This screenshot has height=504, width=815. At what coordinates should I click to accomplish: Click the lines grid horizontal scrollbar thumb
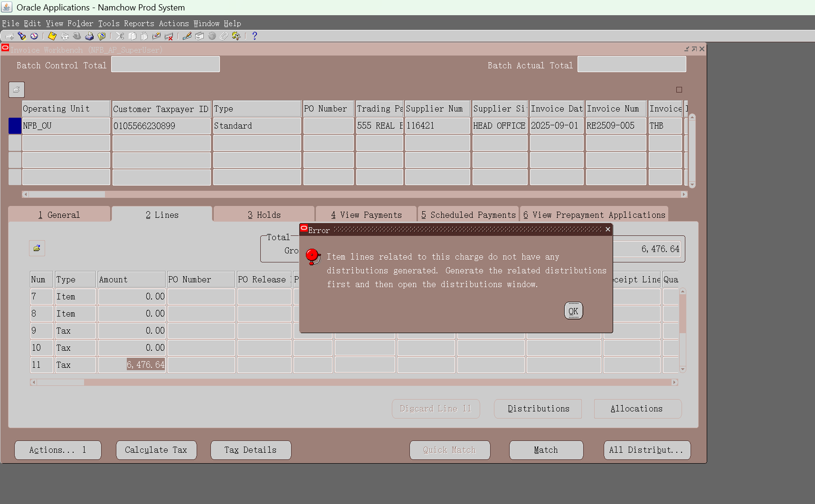click(60, 382)
